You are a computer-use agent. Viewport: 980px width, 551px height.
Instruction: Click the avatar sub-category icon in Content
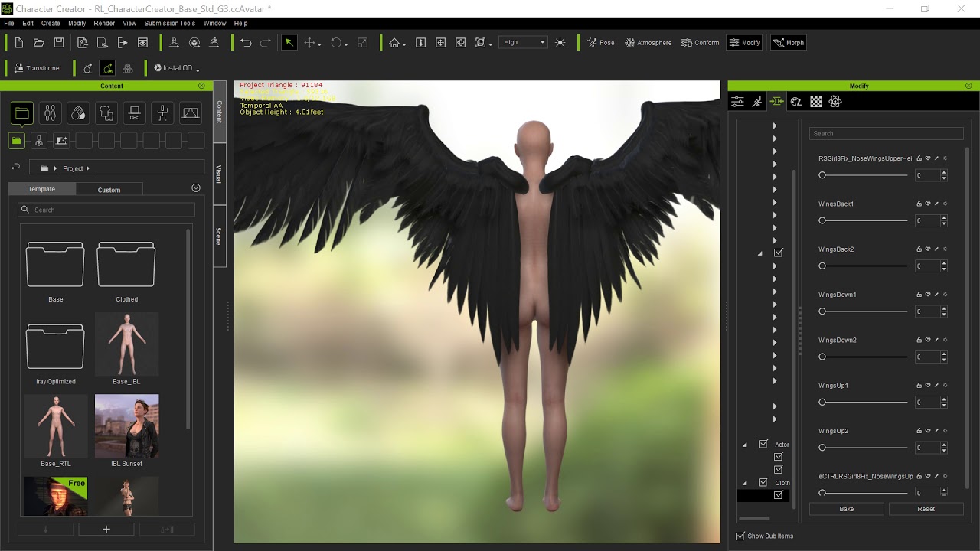tap(39, 141)
